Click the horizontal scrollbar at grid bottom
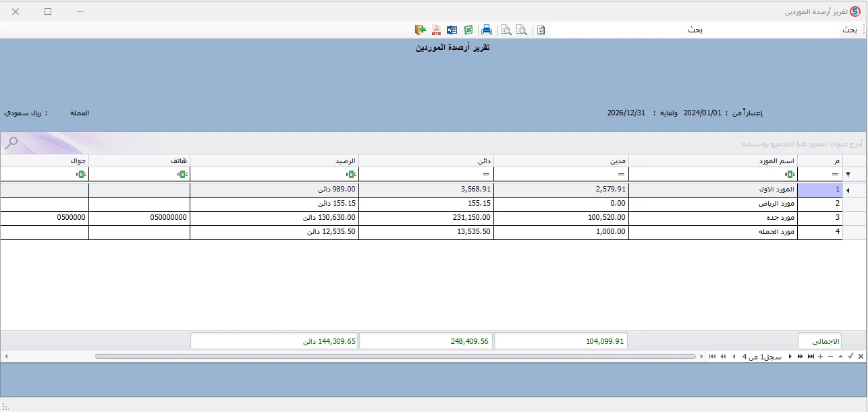 point(396,356)
